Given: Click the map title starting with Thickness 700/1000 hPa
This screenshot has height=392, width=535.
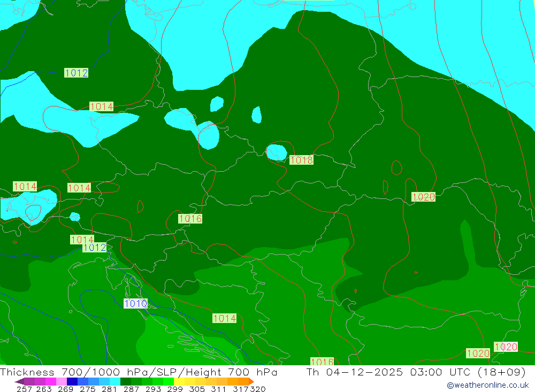Looking at the screenshot, I should [139, 372].
